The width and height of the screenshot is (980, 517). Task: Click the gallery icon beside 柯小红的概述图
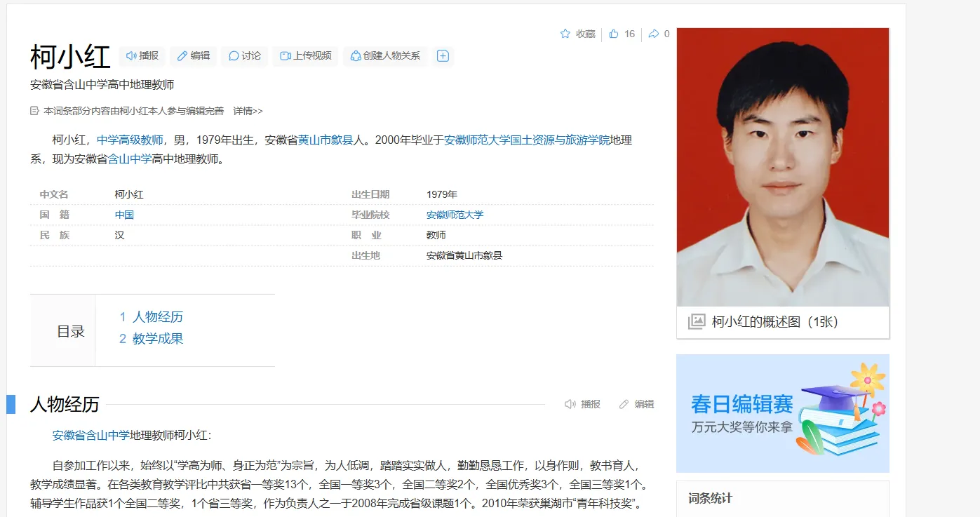pyautogui.click(x=697, y=322)
